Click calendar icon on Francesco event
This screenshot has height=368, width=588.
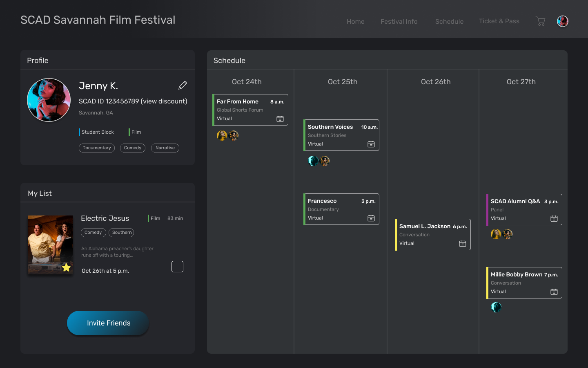point(371,218)
